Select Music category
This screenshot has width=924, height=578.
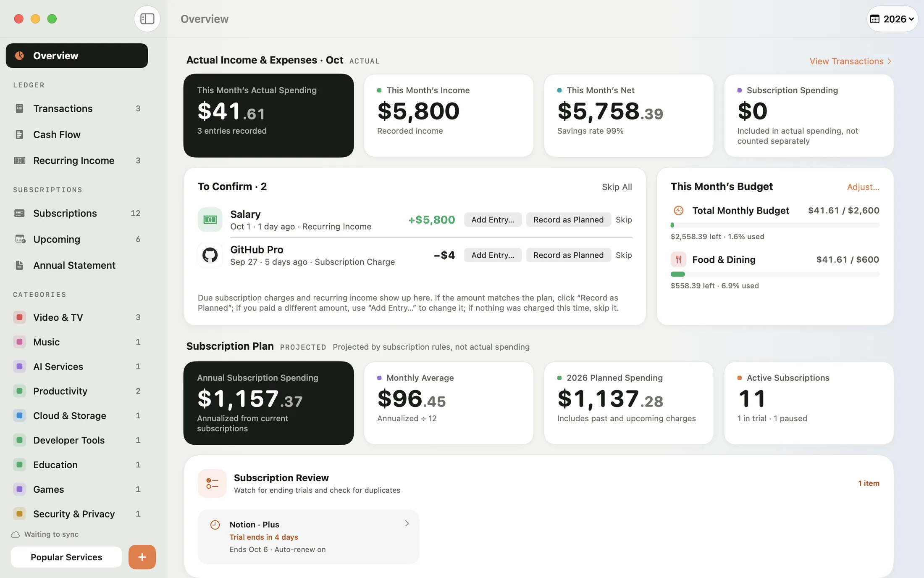point(77,342)
